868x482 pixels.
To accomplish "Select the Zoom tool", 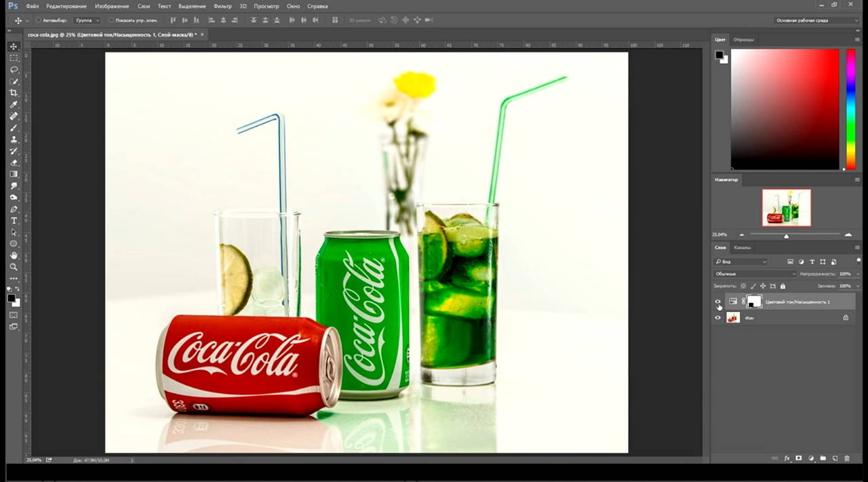I will click(x=14, y=266).
